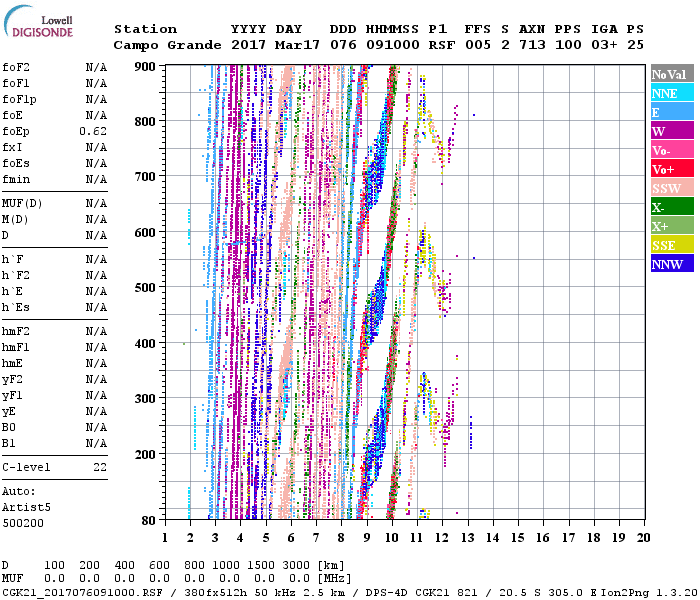Click the C-level value 22
The width and height of the screenshot is (700, 600).
coord(100,467)
